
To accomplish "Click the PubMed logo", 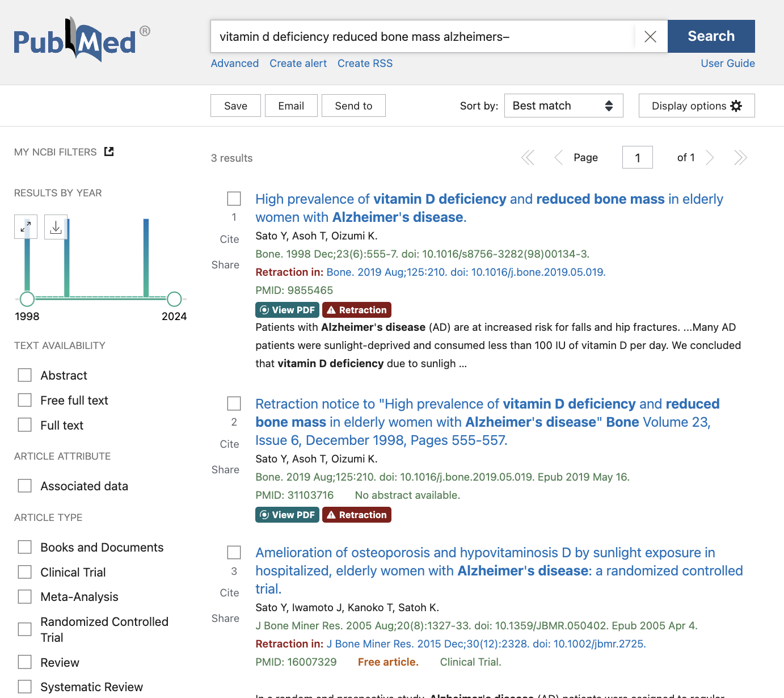I will (75, 40).
